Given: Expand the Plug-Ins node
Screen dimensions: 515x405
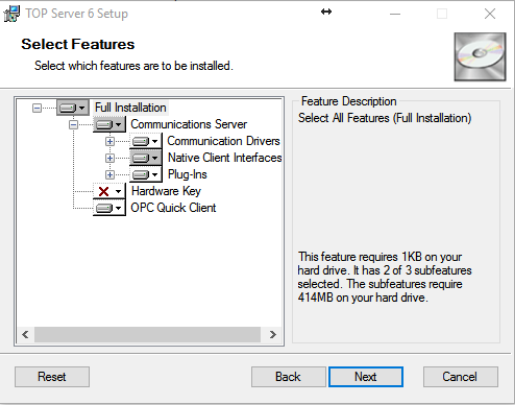Looking at the screenshot, I should (x=110, y=175).
